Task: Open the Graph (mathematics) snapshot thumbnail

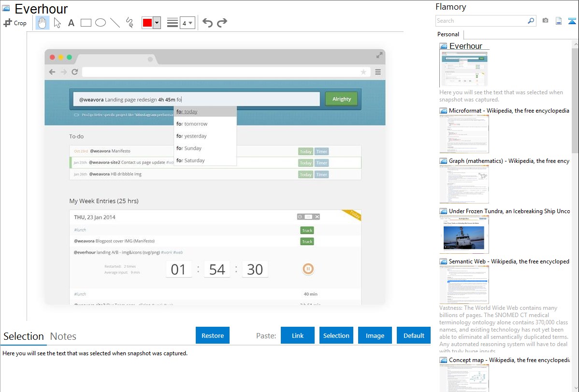Action: click(x=464, y=184)
